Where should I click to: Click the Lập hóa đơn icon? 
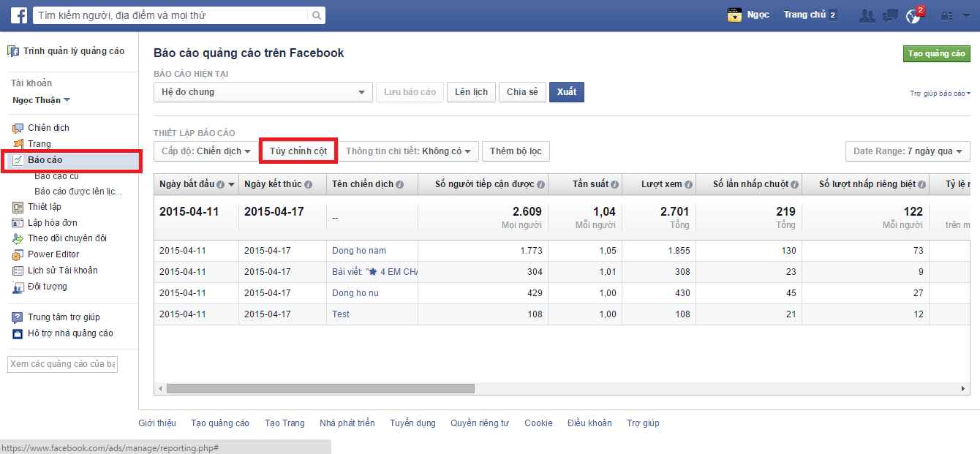(x=18, y=223)
